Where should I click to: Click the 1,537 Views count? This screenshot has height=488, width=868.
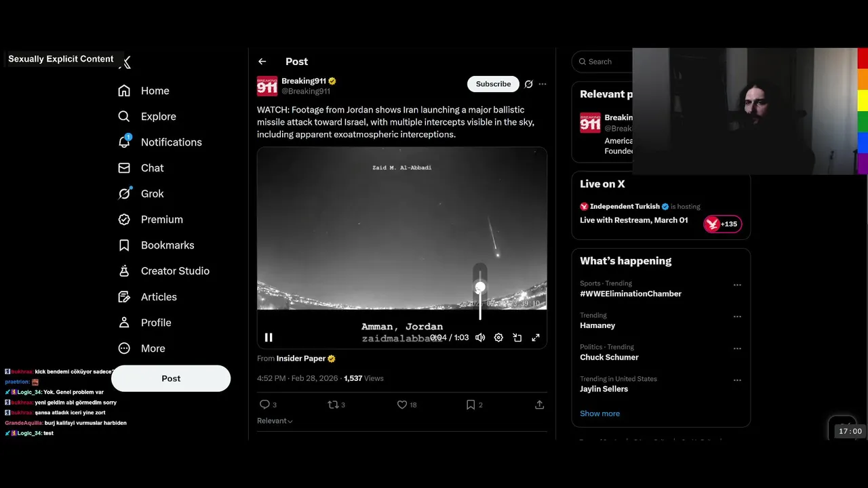[x=363, y=378]
